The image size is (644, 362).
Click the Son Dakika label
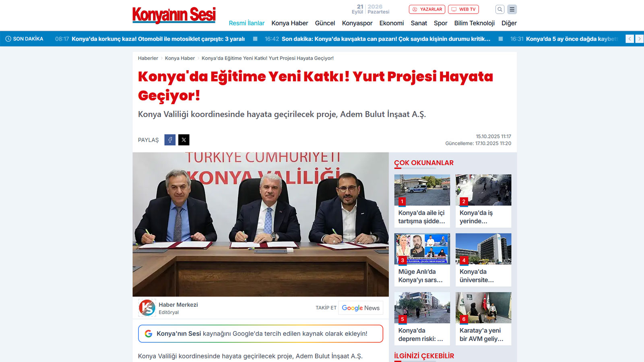click(28, 39)
